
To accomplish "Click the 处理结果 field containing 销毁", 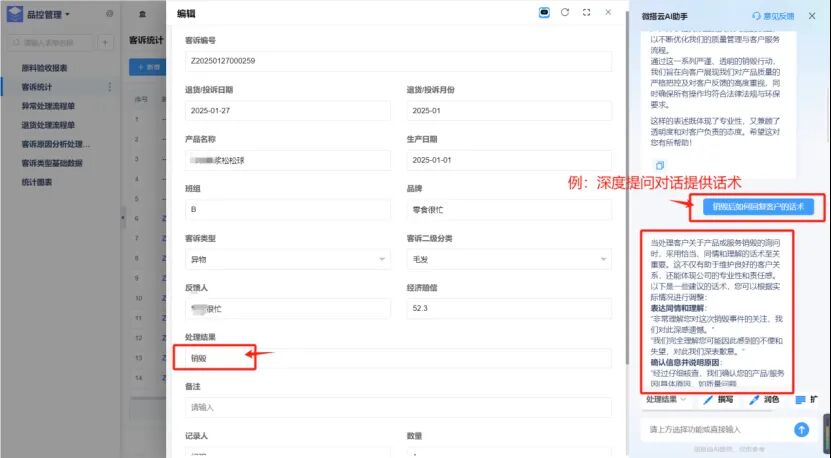I will click(398, 358).
